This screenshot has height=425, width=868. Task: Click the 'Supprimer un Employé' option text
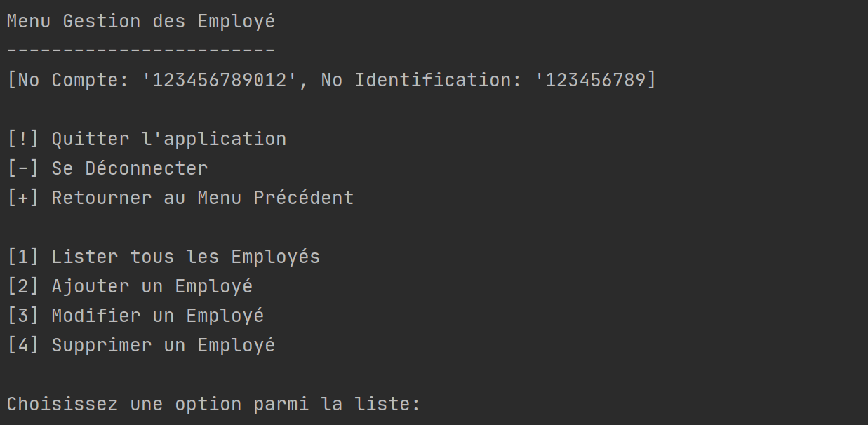click(x=163, y=345)
